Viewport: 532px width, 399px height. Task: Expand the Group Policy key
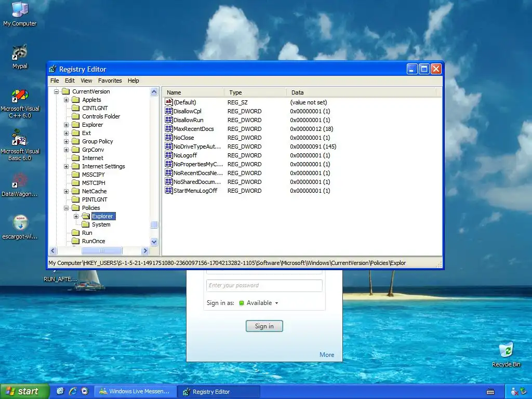(x=66, y=141)
